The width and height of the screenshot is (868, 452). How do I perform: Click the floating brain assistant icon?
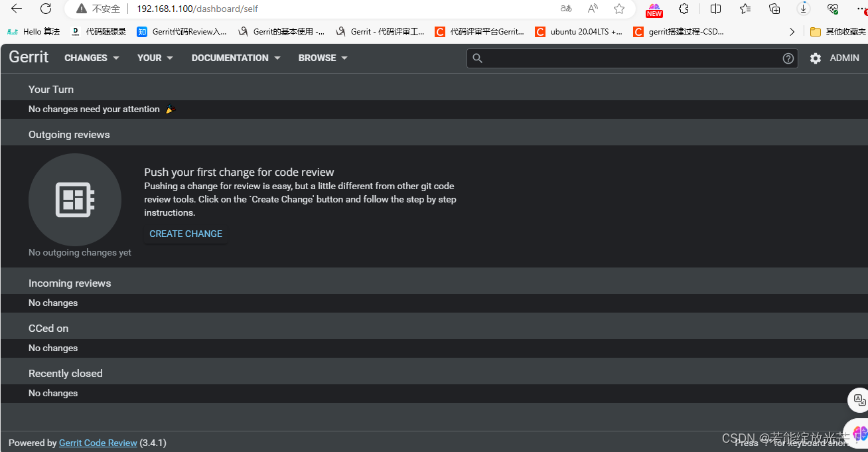click(x=858, y=433)
